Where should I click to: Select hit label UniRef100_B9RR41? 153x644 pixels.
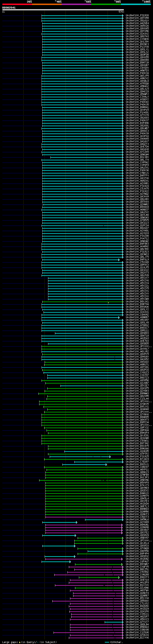(x=137, y=107)
